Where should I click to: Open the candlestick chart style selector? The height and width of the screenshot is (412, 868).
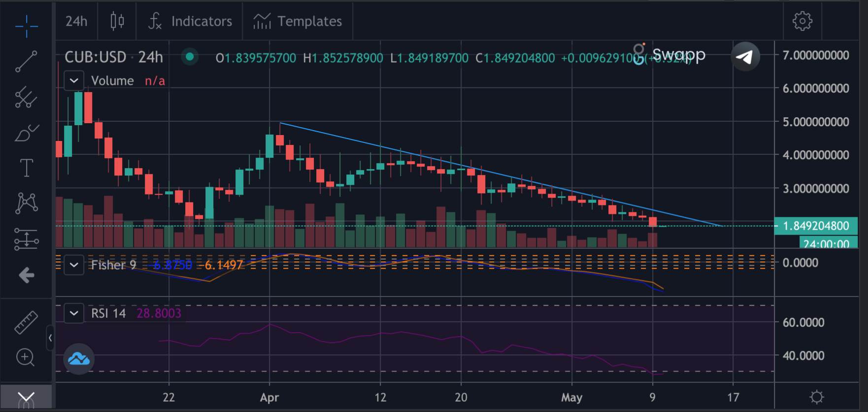[x=117, y=21]
